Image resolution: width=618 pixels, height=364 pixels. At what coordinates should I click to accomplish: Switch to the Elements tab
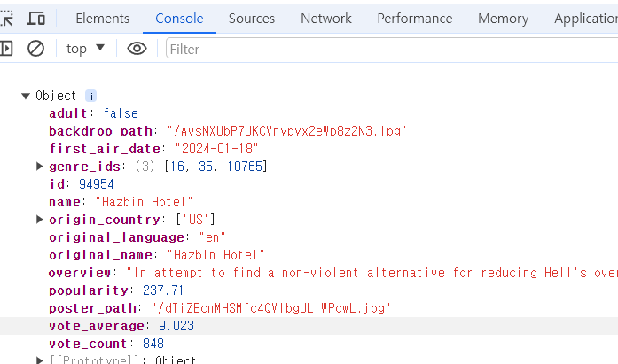(103, 18)
